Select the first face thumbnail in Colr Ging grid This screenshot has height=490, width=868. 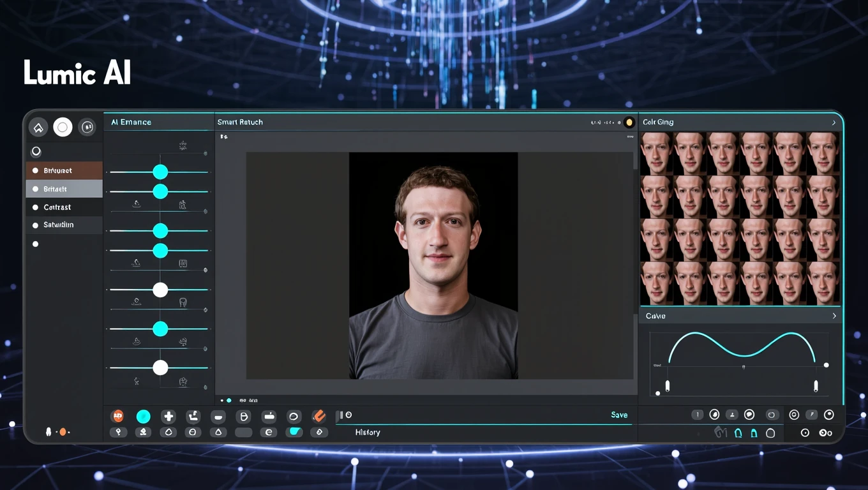(657, 153)
